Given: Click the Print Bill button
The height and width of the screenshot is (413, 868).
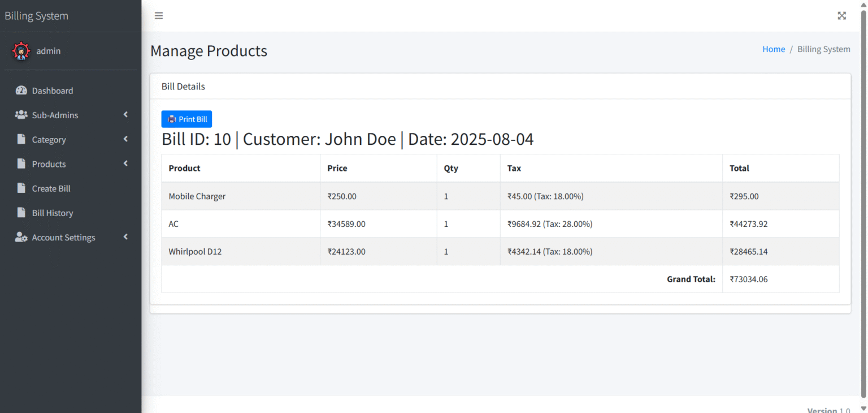Looking at the screenshot, I should coord(186,119).
